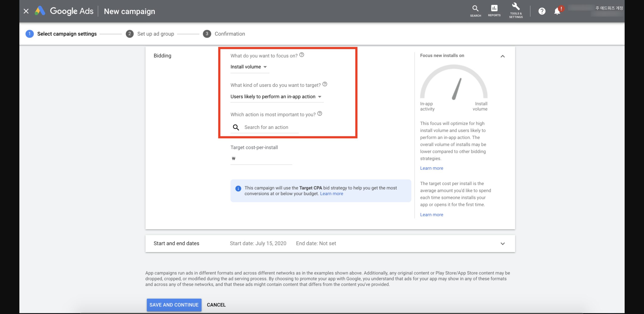Collapse the Focus new installs on panel
The image size is (644, 314).
(503, 56)
